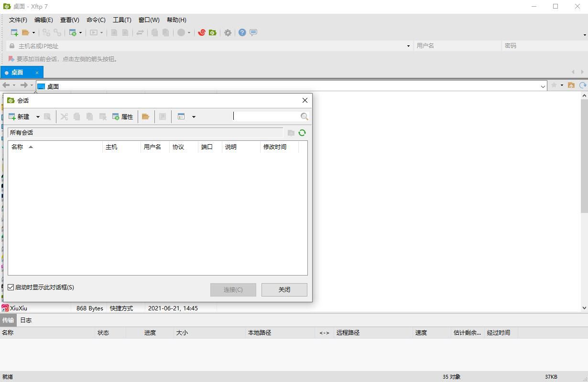This screenshot has width=588, height=382.
Task: Click the scissors cut icon in sessions dialog
Action: pyautogui.click(x=64, y=117)
